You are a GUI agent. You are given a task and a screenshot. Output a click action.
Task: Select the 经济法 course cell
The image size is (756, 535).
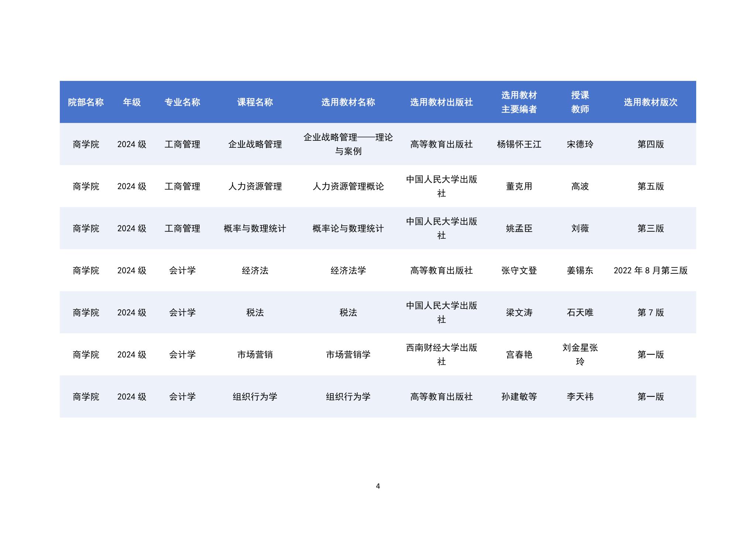(255, 271)
